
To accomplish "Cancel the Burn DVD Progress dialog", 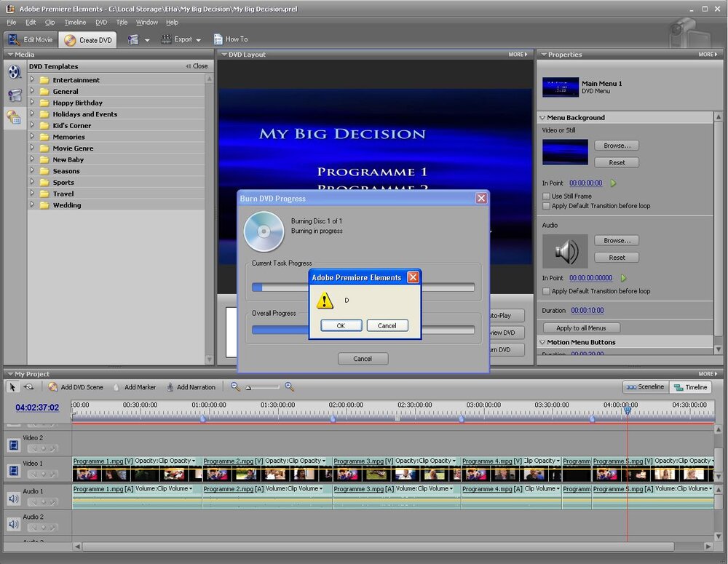I will click(x=363, y=358).
